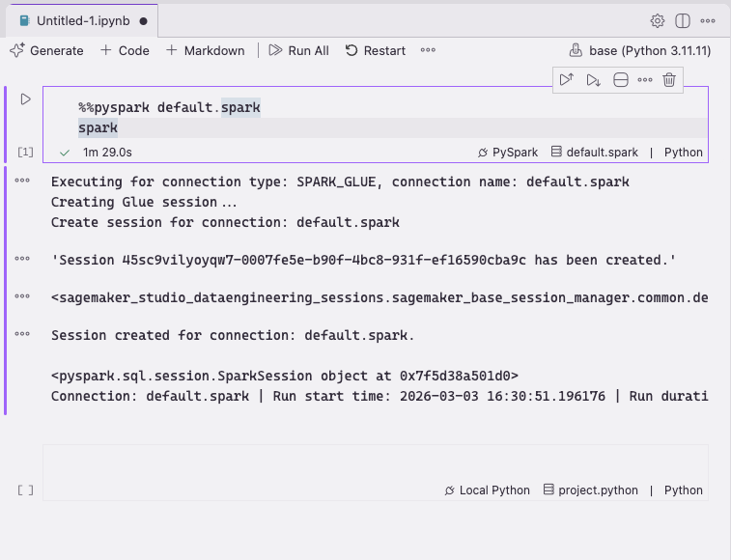Screen dimensions: 731x560
Task: Click the [1] execution count label
Action: (x=26, y=152)
